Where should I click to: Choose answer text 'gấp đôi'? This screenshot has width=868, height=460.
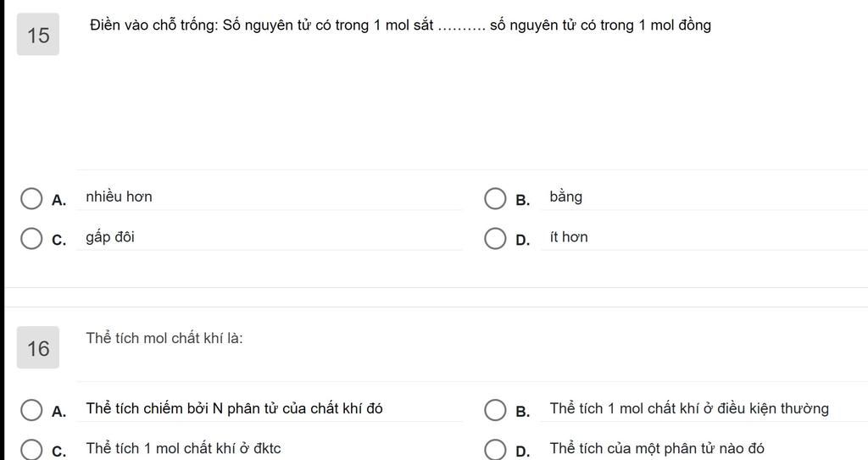(x=110, y=237)
